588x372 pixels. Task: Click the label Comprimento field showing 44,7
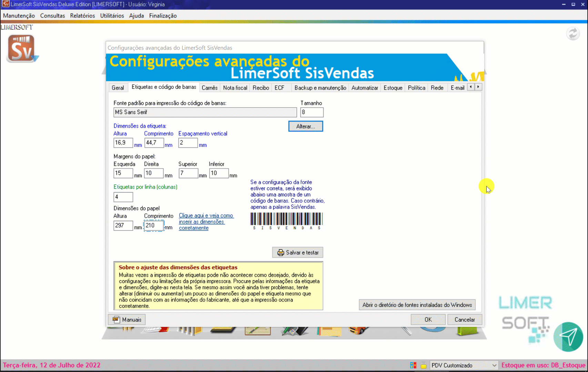click(154, 143)
